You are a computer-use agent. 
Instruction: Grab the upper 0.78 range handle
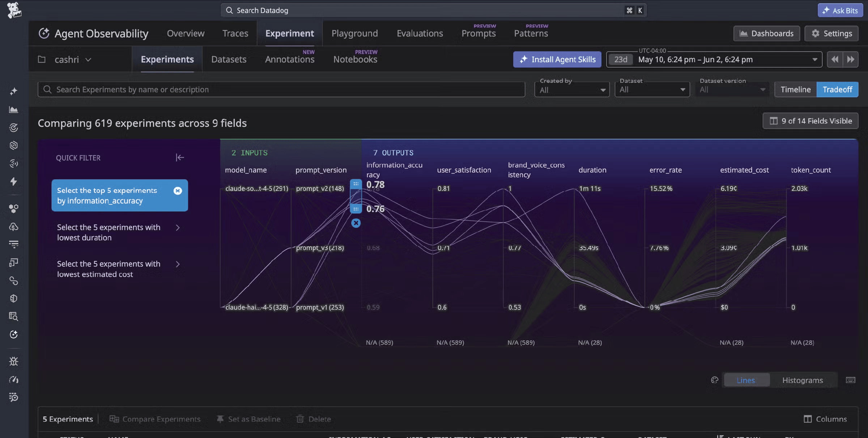tap(356, 184)
